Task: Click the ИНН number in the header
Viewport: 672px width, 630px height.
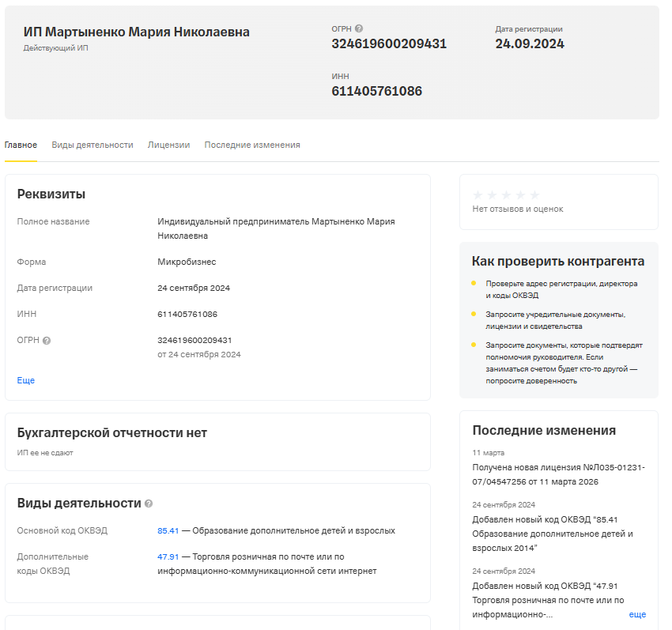Action: pos(376,91)
